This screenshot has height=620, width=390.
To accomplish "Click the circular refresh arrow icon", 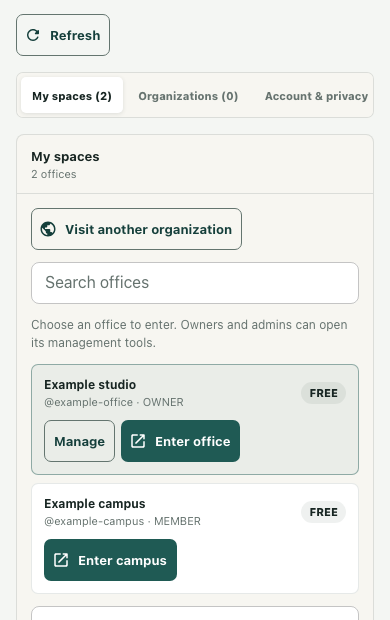I will click(33, 35).
